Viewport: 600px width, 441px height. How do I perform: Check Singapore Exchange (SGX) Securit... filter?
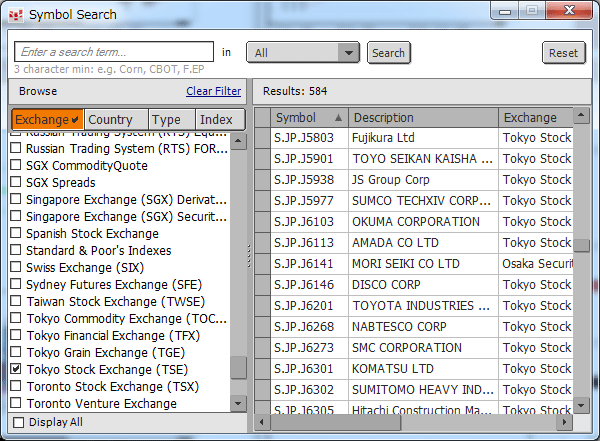click(x=16, y=216)
